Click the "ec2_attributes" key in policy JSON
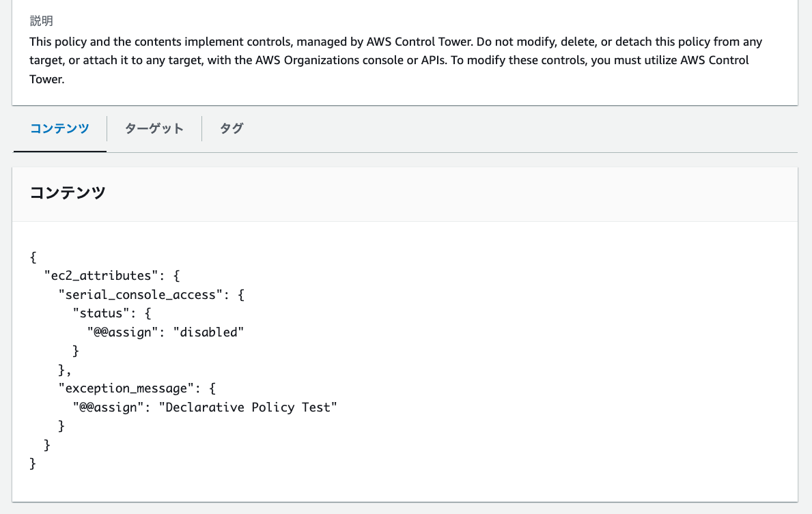This screenshot has width=812, height=514. (97, 276)
